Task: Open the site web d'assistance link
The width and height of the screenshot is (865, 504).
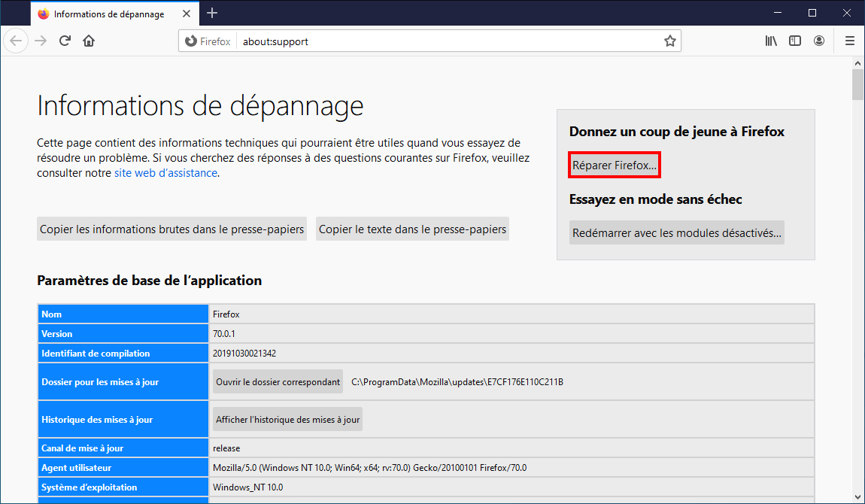Action: tap(165, 172)
